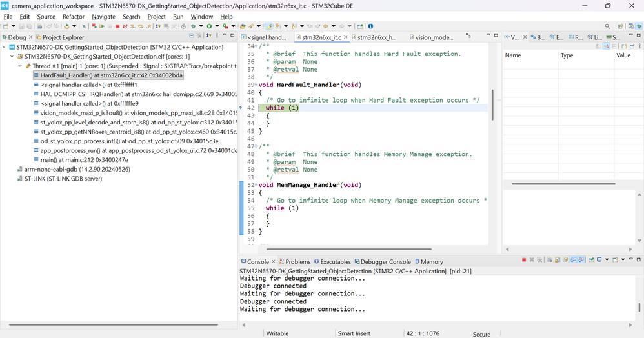
Task: Switch to vision_mode... editor tab
Action: (x=431, y=37)
